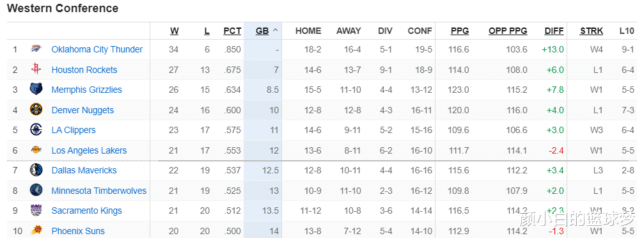Open the Minnesota Timberwolves team page link
Screen dimensions: 644x238
coord(99,191)
